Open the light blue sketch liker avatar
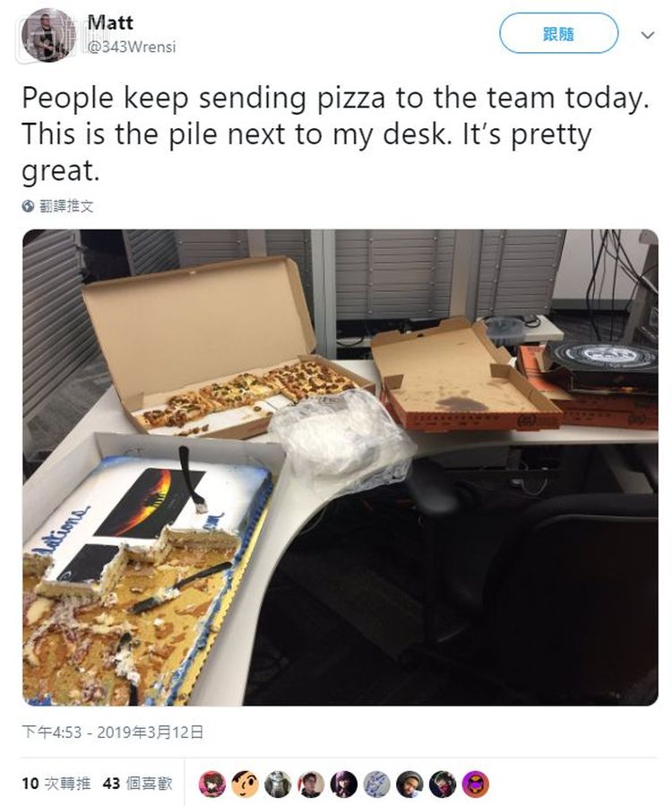Image resolution: width=672 pixels, height=806 pixels. tap(376, 784)
